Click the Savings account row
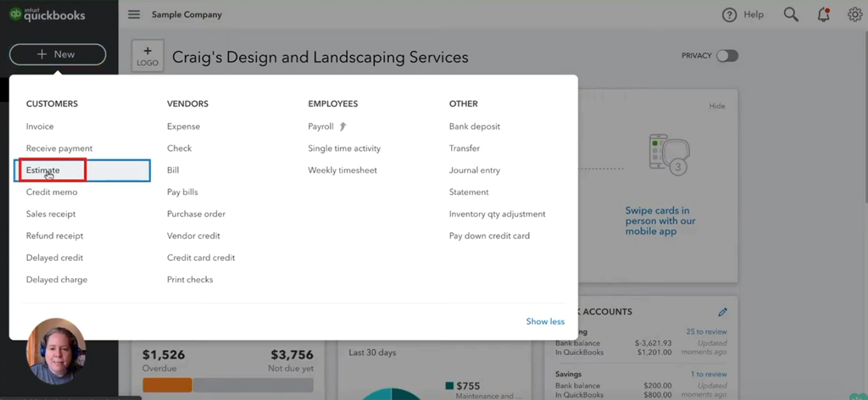The width and height of the screenshot is (868, 400). pos(641,385)
